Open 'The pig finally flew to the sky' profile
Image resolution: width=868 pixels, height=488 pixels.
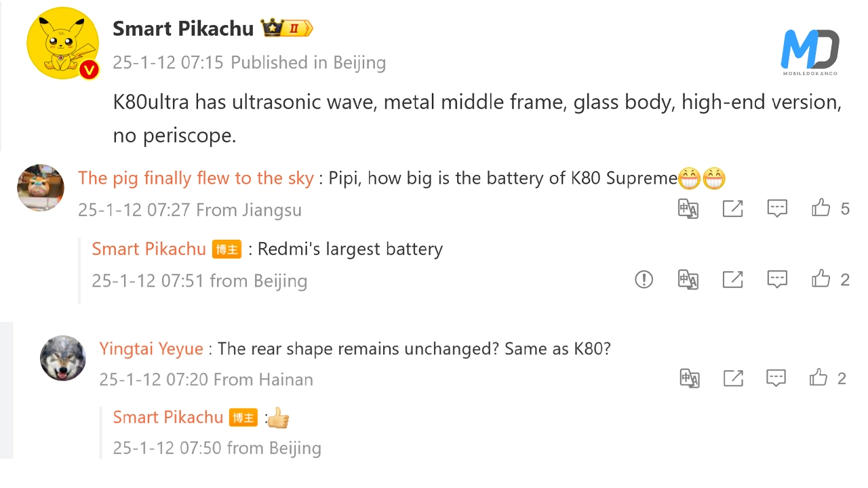click(195, 178)
